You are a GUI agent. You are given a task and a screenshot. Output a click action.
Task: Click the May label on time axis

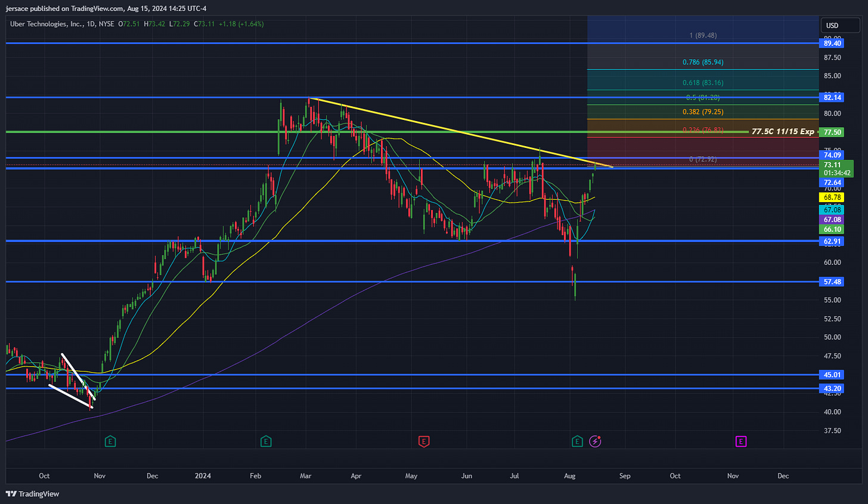411,476
